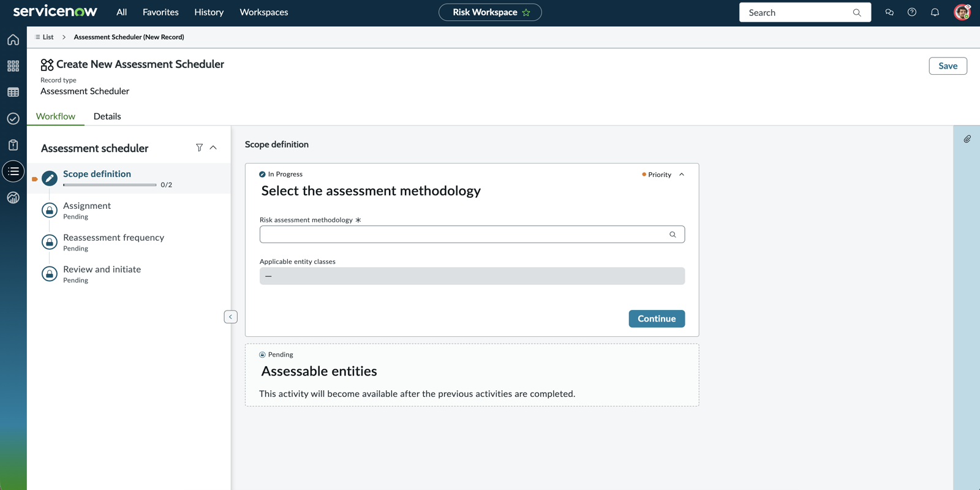This screenshot has width=980, height=490.
Task: Click the Risk Workspace pill button
Action: pyautogui.click(x=490, y=12)
